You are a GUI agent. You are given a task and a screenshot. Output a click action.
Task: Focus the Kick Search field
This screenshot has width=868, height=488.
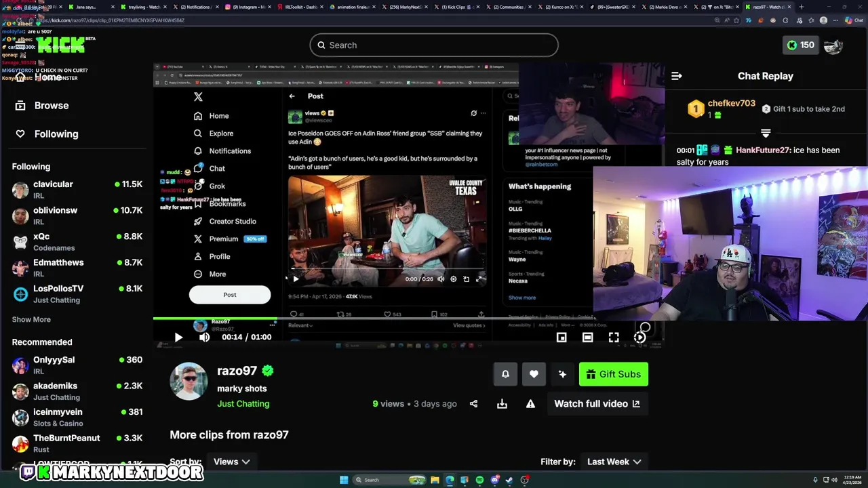click(434, 45)
